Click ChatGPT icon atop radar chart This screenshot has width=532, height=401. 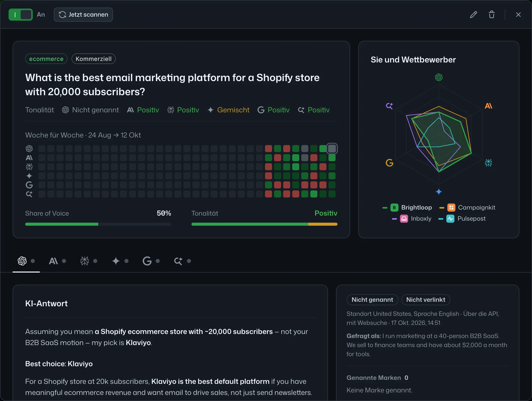pos(439,77)
